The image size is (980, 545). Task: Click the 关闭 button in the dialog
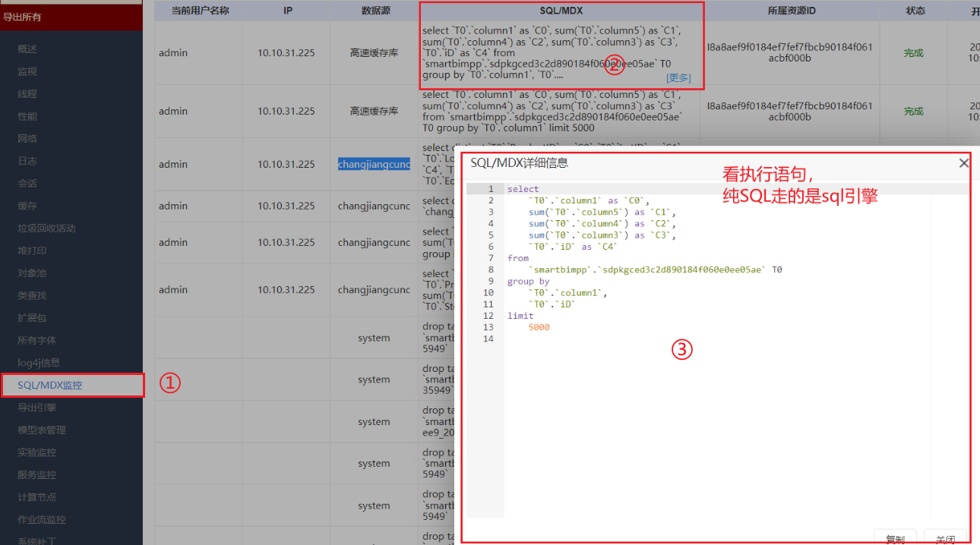coord(945,538)
